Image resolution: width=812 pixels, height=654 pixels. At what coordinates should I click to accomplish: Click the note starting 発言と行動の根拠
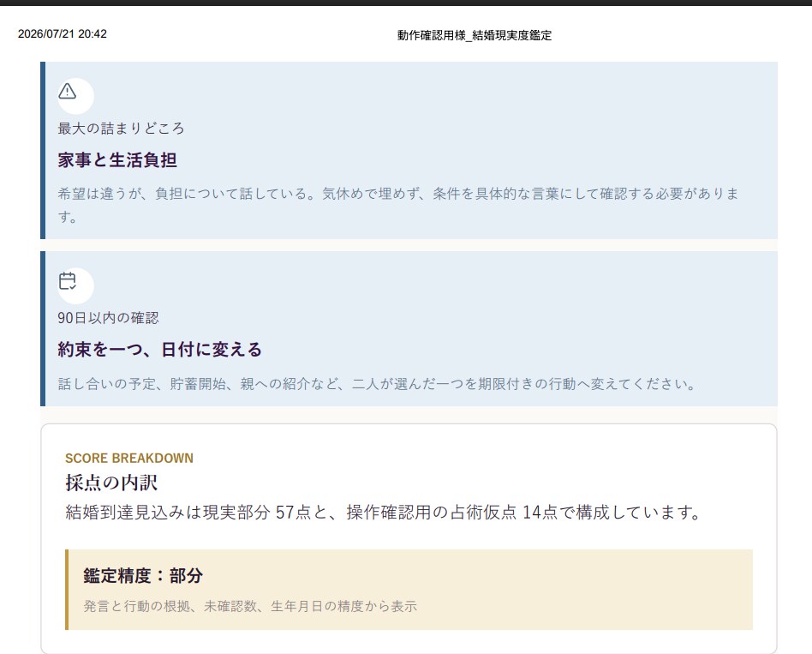pyautogui.click(x=250, y=606)
